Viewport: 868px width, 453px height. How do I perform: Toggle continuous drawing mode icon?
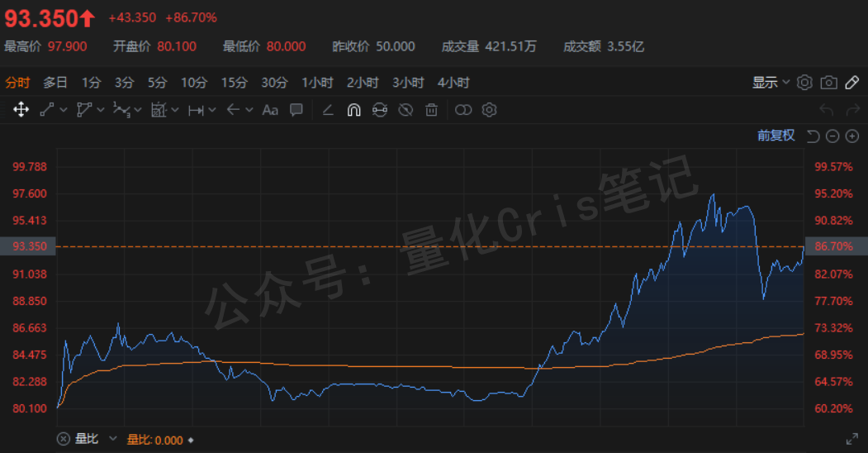(x=380, y=110)
